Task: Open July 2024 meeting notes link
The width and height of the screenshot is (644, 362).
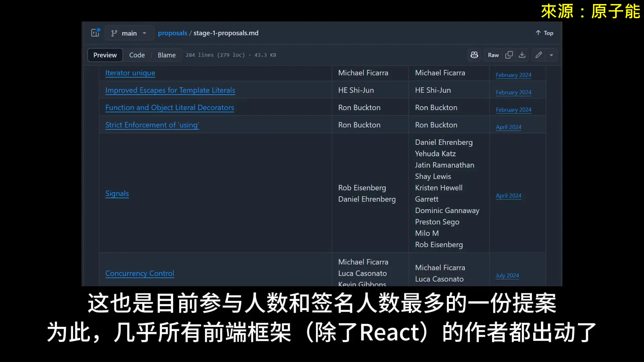Action: point(507,276)
